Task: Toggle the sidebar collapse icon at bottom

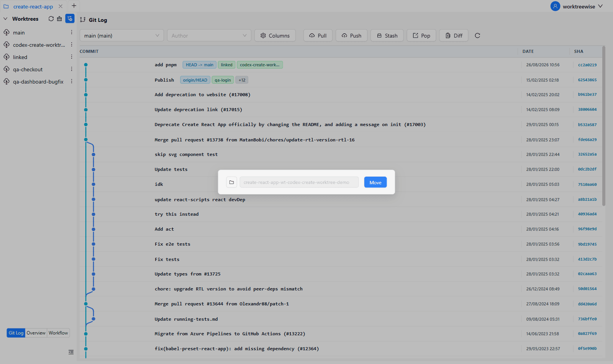Action: pos(71,352)
